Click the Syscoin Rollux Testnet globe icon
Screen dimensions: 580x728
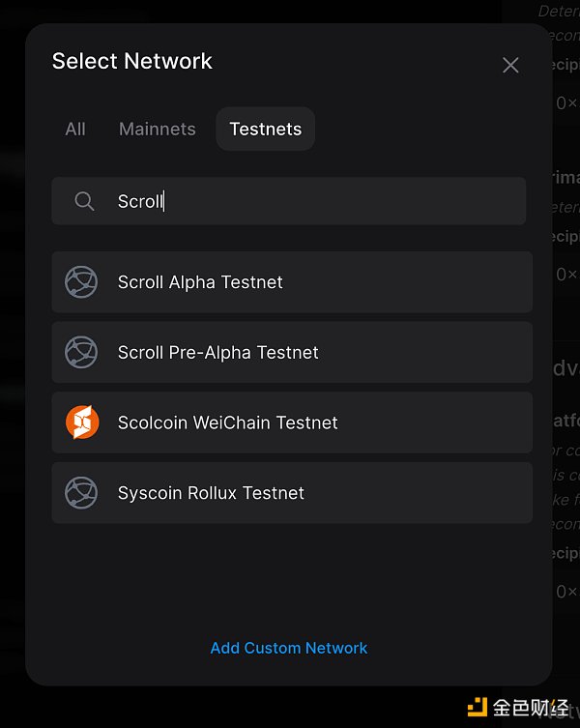click(x=81, y=493)
